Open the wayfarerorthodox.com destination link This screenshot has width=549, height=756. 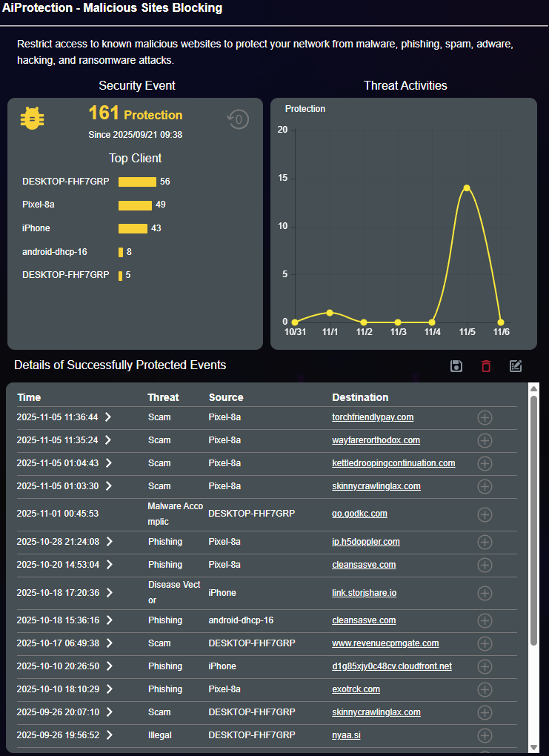[376, 440]
